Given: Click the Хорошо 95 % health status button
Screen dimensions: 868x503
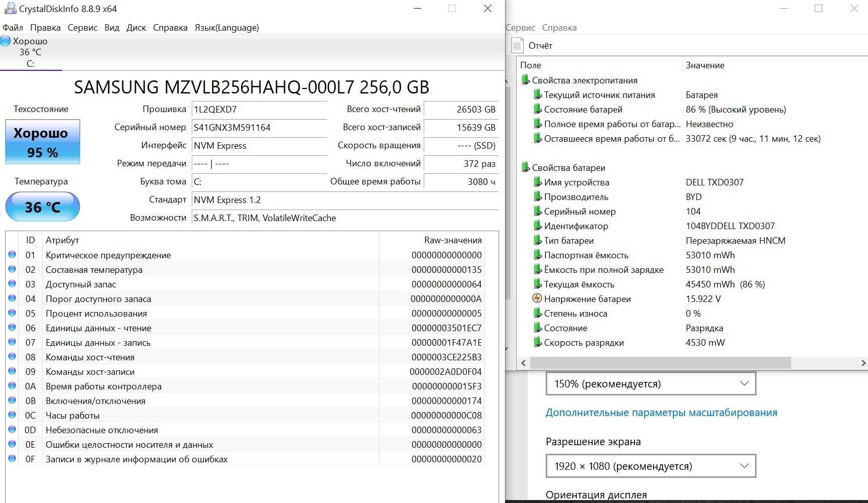Looking at the screenshot, I should [43, 142].
